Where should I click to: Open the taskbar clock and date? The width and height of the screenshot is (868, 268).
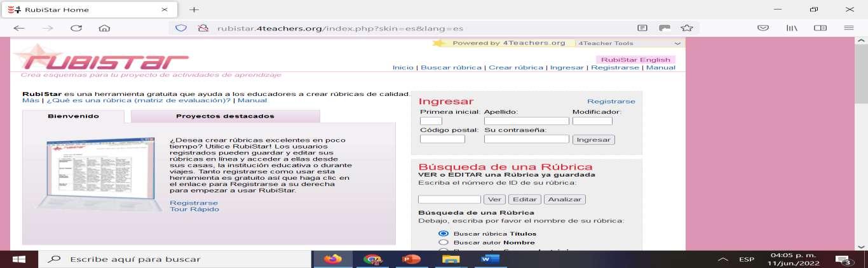(x=794, y=259)
